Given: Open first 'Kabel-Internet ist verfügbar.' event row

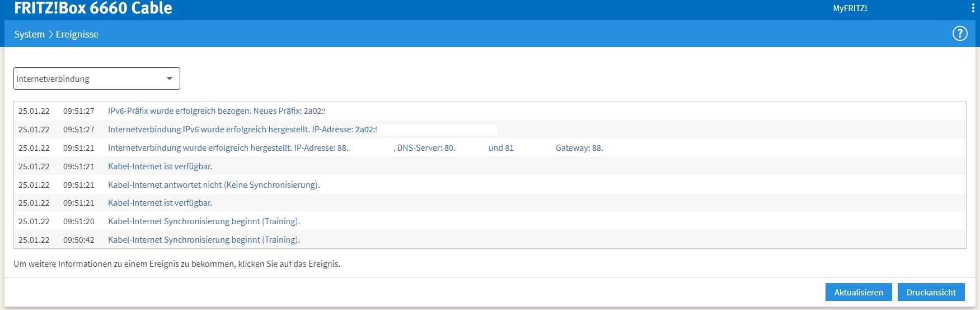Looking at the screenshot, I should (160, 166).
